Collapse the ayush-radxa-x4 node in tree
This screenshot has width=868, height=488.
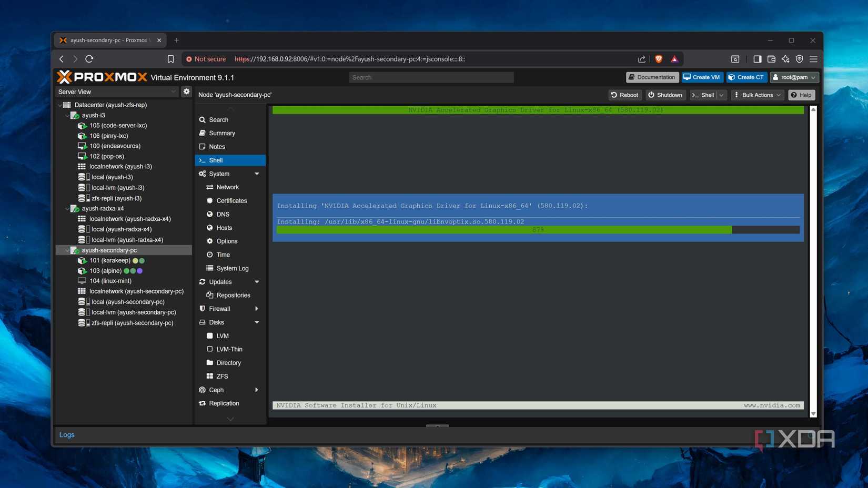coord(67,209)
